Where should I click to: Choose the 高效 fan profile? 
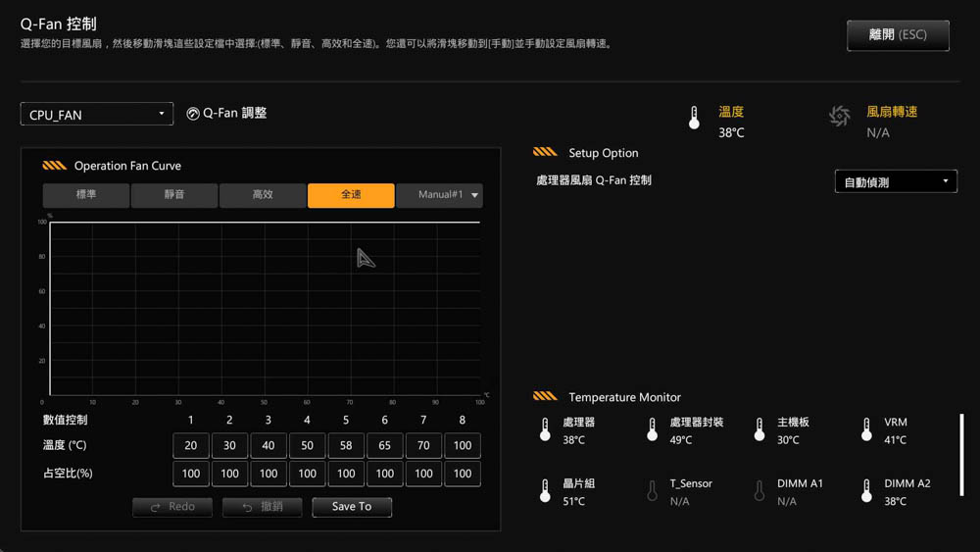click(263, 195)
